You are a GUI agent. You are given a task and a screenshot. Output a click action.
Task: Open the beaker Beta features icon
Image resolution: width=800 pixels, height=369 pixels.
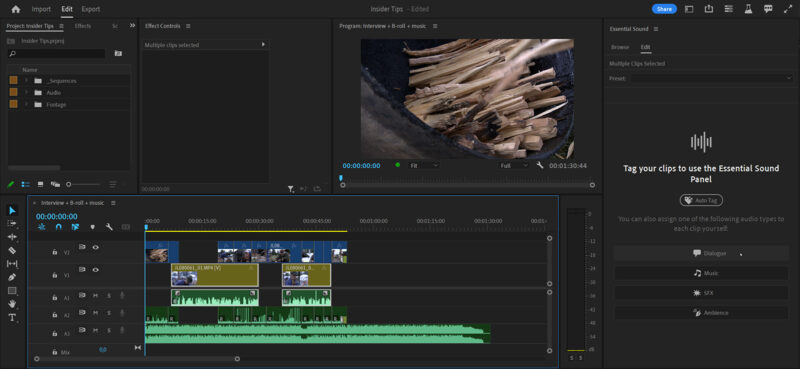(748, 9)
